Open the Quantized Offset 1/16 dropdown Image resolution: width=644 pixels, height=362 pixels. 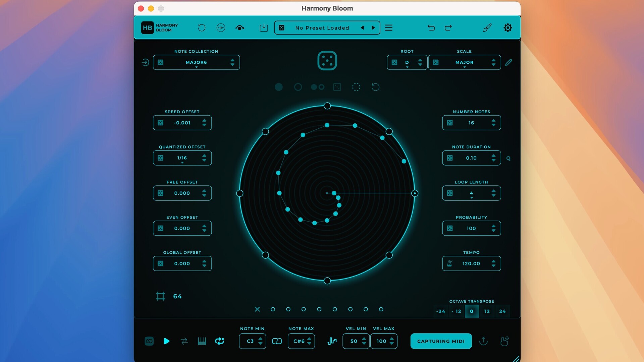click(x=182, y=158)
